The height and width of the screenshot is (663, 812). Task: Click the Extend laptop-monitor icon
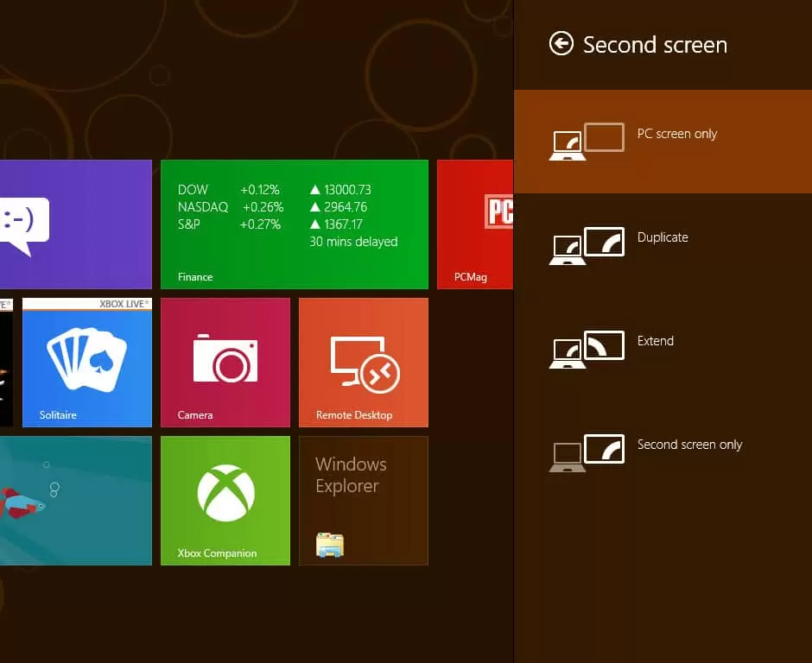[x=587, y=349]
